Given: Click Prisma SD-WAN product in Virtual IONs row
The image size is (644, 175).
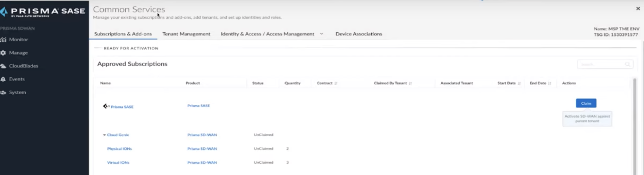Looking at the screenshot, I should (202, 162).
